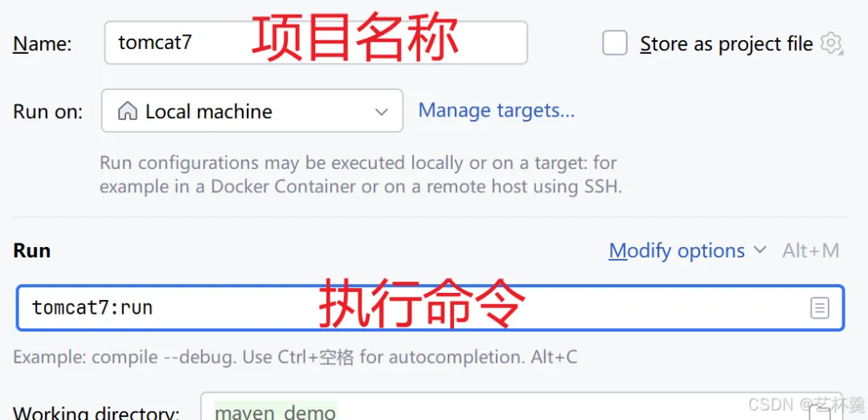
Task: Expand the chevron beside Modify options
Action: [760, 250]
